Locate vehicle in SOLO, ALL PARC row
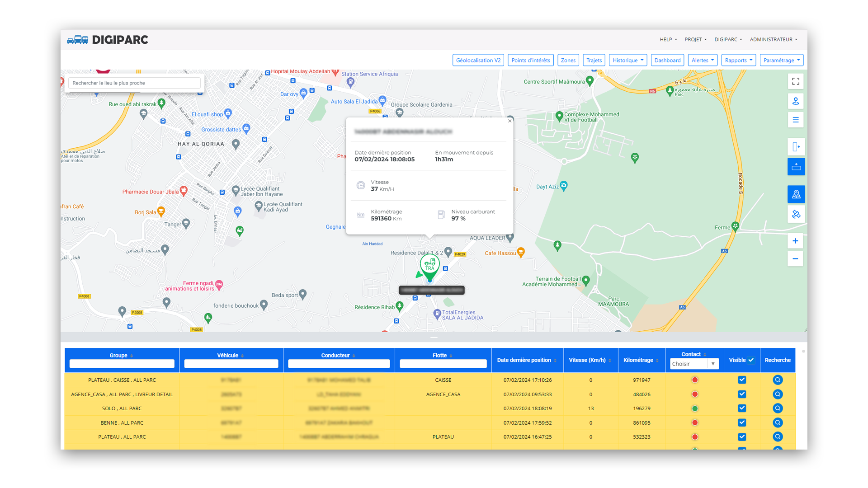This screenshot has height=488, width=868. [x=777, y=408]
